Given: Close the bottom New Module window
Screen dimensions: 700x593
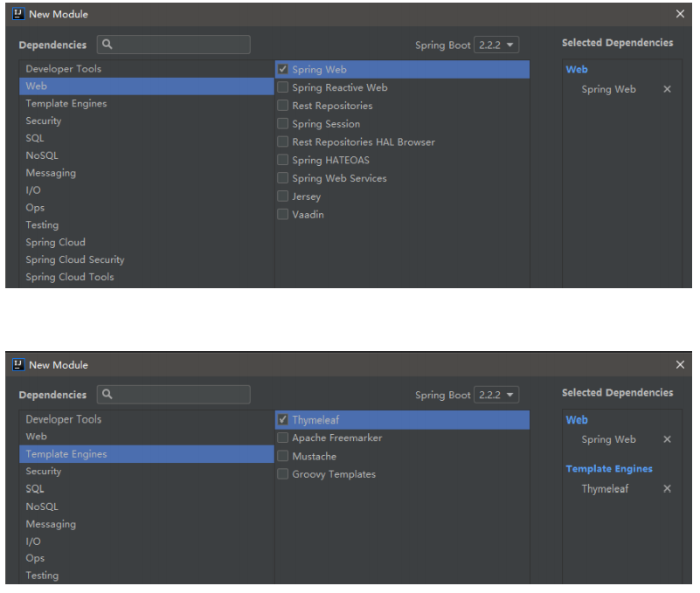Looking at the screenshot, I should point(680,364).
